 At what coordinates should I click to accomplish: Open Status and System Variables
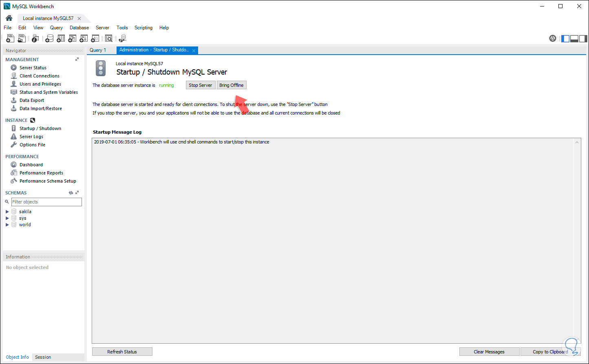pyautogui.click(x=49, y=92)
